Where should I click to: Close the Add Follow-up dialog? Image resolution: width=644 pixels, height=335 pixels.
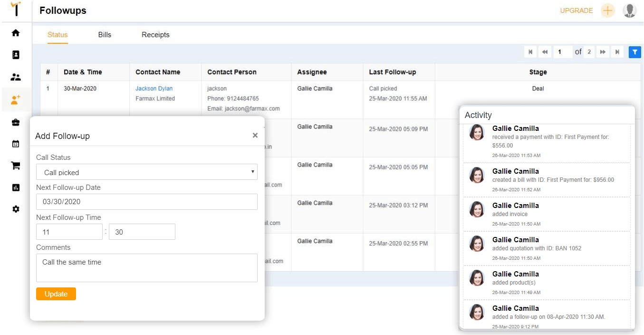pos(255,136)
